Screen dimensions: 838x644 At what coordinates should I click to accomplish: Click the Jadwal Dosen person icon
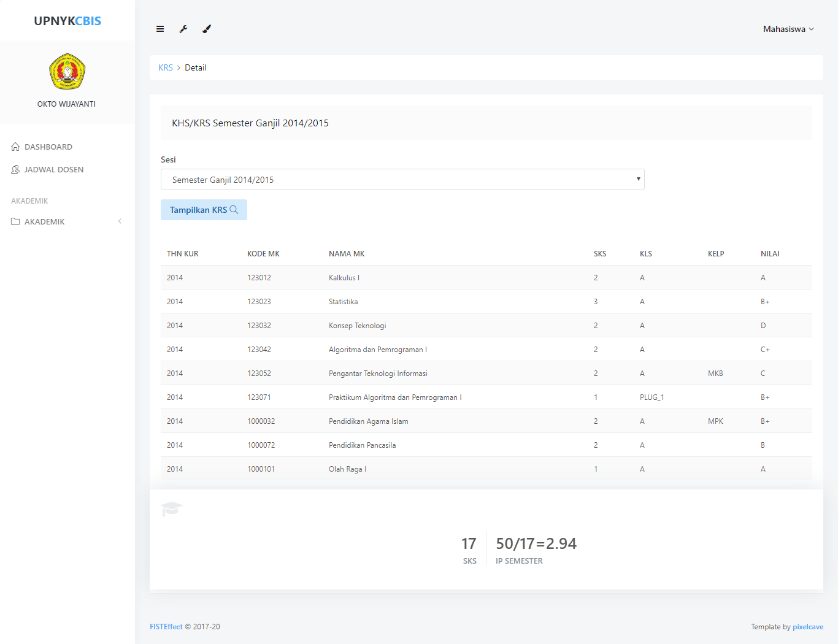pyautogui.click(x=15, y=169)
